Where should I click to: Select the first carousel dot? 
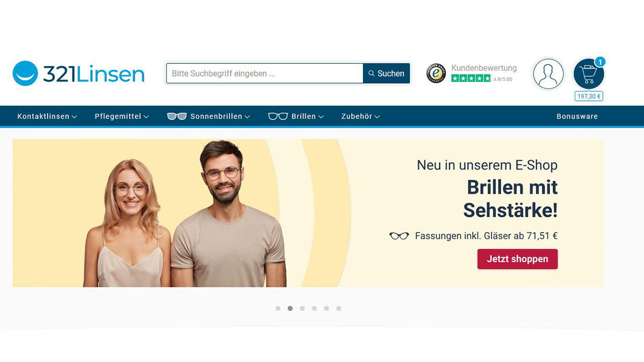[x=278, y=308]
